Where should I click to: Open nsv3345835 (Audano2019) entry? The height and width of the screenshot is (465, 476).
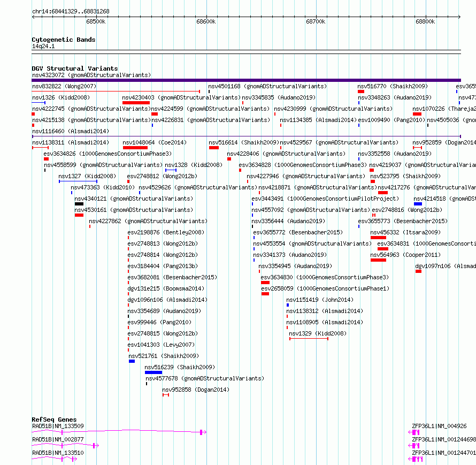279,97
